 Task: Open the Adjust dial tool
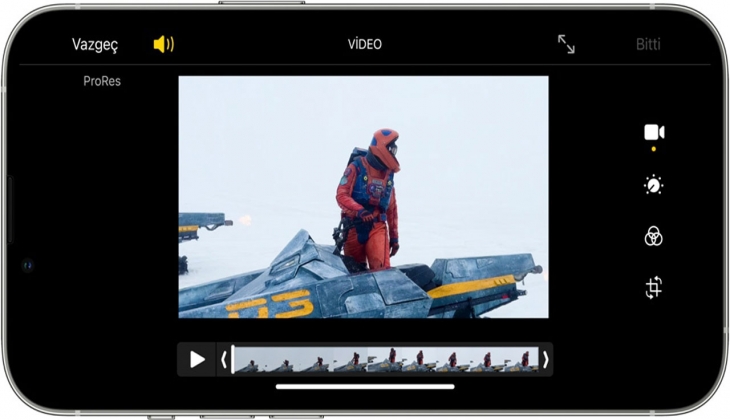654,185
